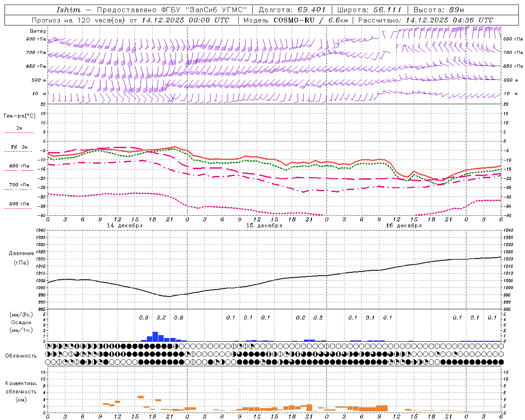
Task: Select the Давление panel label
Action: click(x=21, y=253)
